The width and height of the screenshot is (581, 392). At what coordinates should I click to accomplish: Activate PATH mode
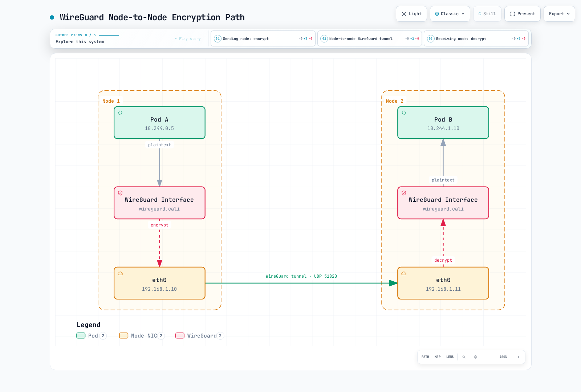425,357
